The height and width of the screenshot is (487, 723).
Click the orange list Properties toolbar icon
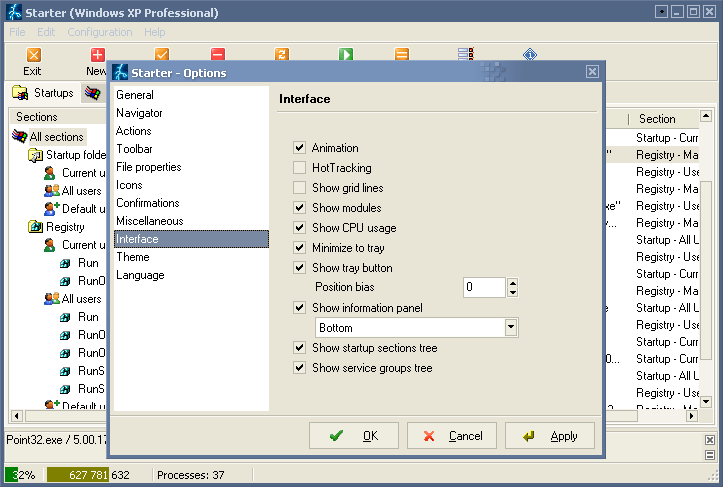(x=402, y=54)
